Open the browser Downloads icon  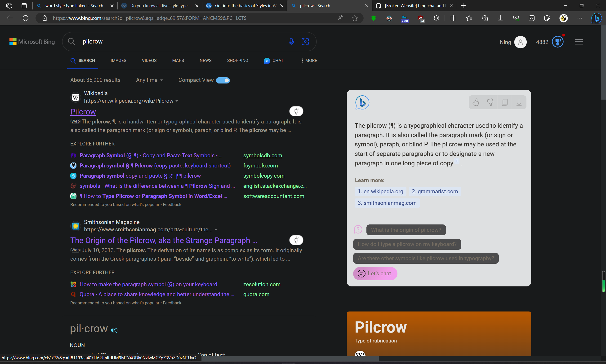500,18
